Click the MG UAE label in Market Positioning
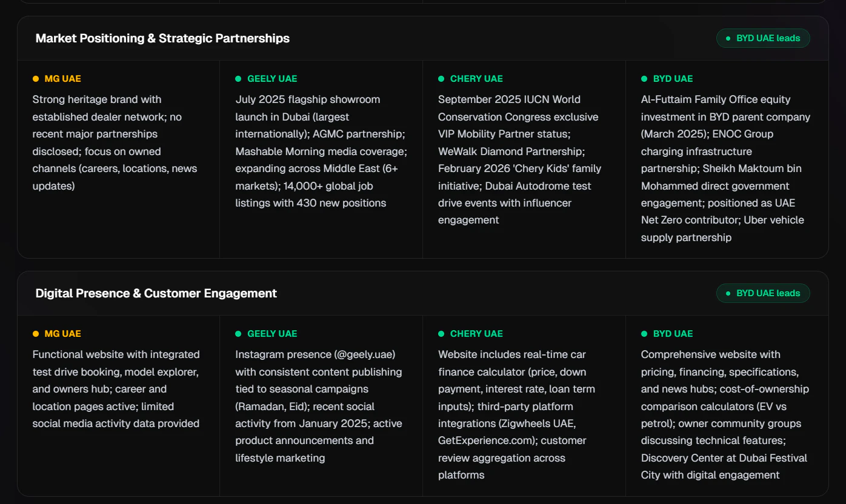846x504 pixels. [x=62, y=79]
